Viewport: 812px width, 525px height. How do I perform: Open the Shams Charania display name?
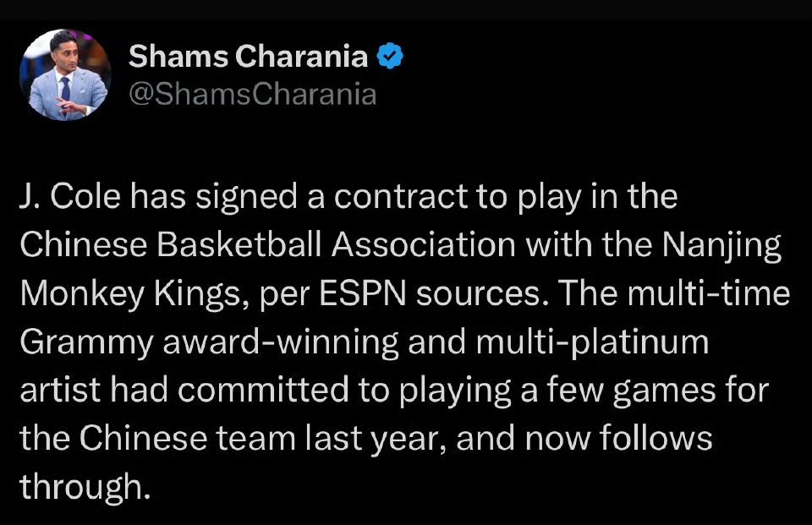pos(248,57)
